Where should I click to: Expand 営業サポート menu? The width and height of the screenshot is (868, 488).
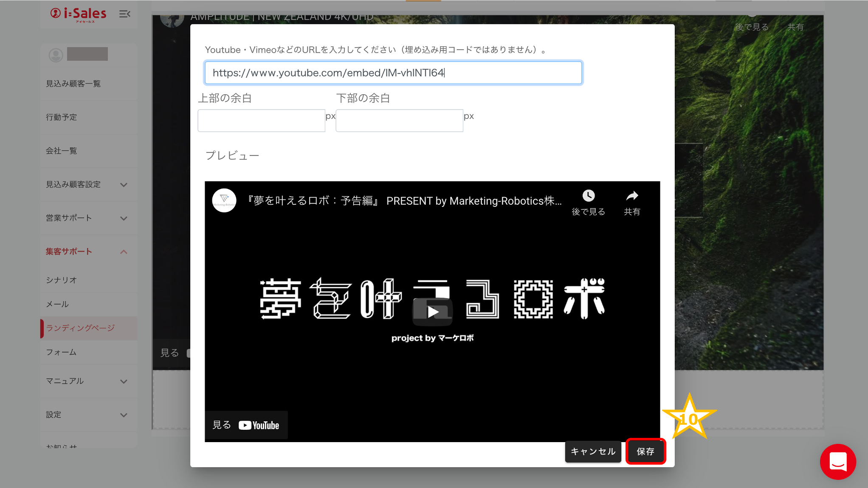coord(124,218)
